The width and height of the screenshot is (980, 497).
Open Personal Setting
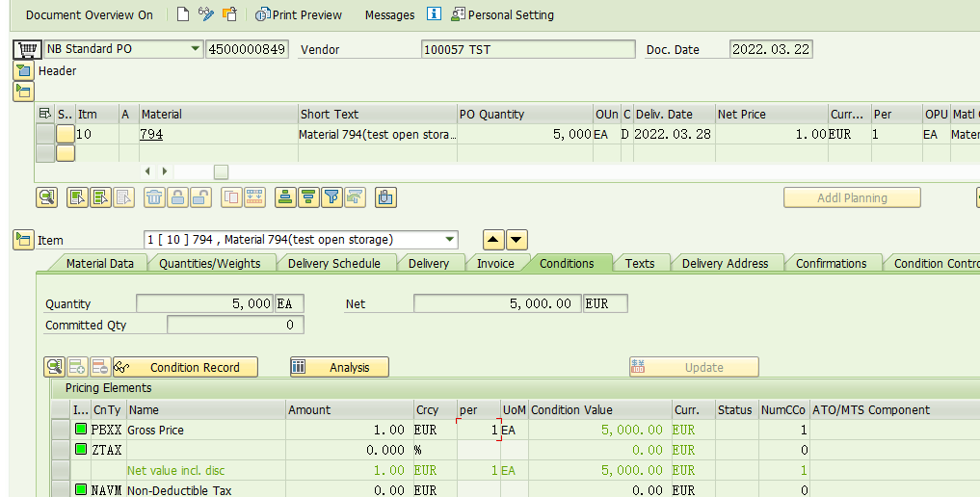click(502, 15)
